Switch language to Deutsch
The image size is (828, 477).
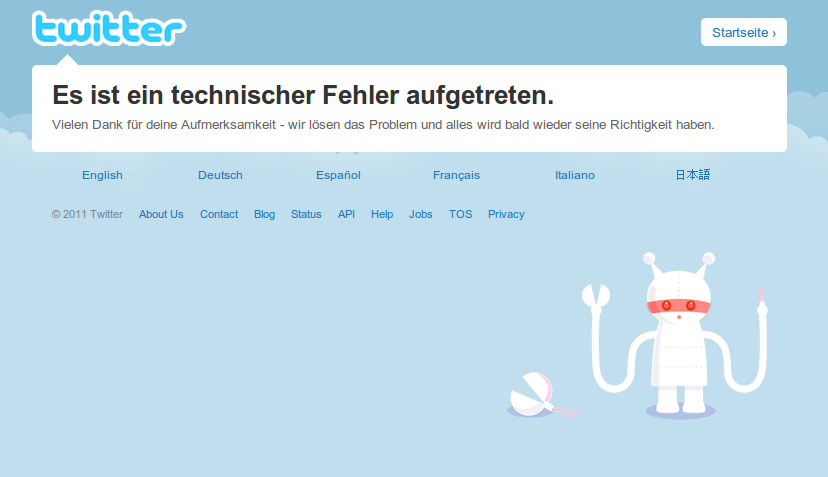tap(220, 175)
